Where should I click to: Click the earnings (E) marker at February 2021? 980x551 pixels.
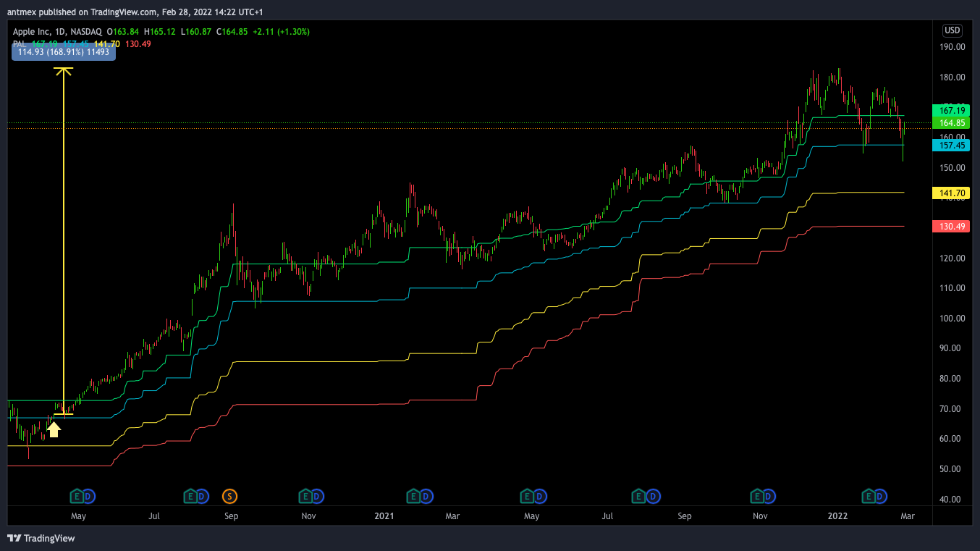tap(413, 496)
